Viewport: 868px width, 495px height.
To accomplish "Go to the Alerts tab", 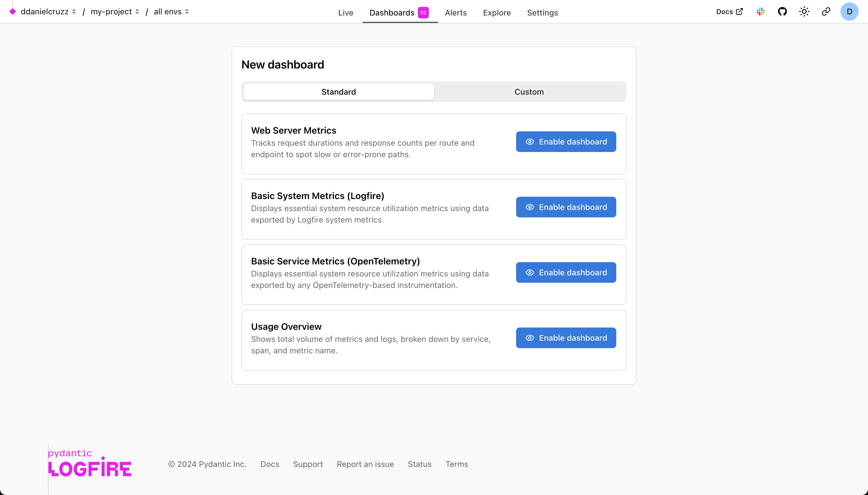I will tap(456, 13).
